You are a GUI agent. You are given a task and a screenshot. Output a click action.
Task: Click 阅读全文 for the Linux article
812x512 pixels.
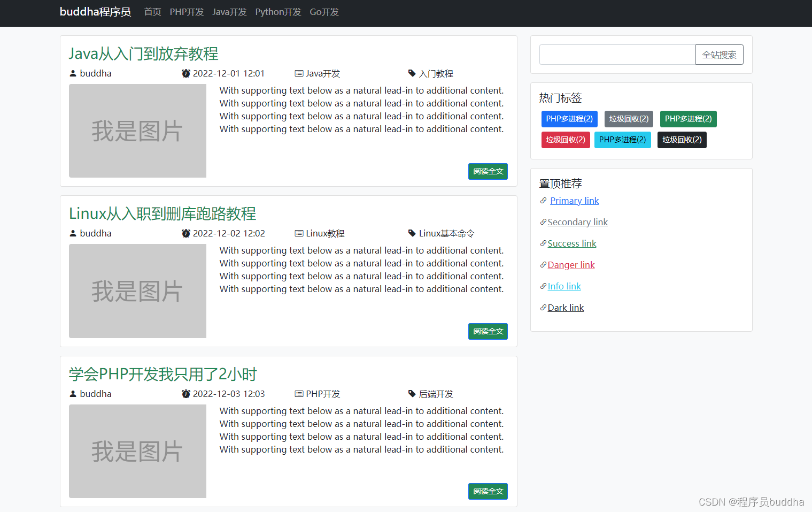(488, 331)
